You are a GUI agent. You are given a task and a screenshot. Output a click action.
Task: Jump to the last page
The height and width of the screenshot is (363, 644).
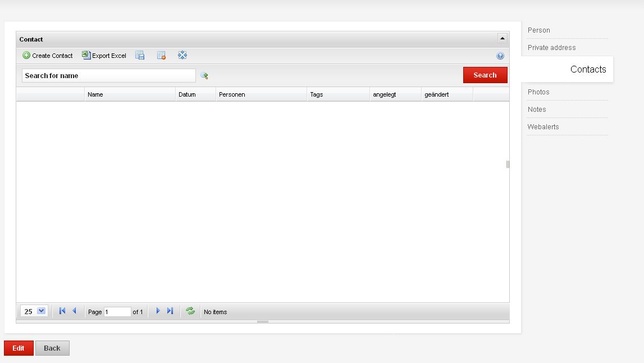(x=170, y=311)
